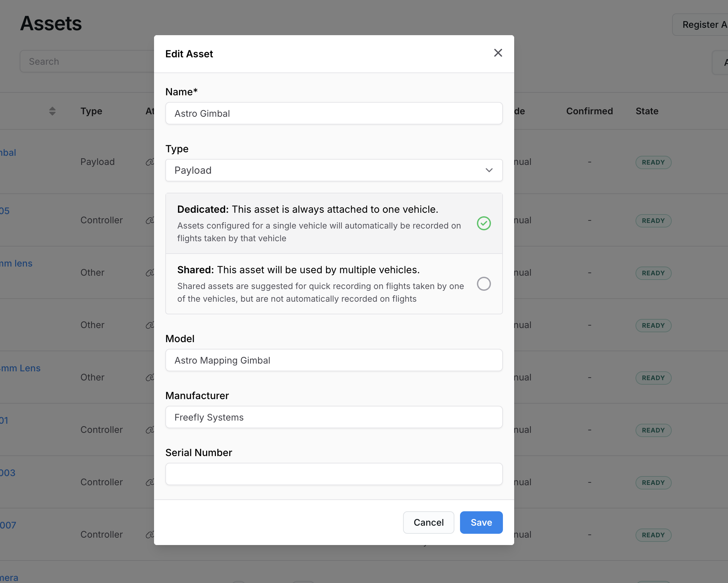Click the Type dropdown chevron arrow

coord(489,171)
